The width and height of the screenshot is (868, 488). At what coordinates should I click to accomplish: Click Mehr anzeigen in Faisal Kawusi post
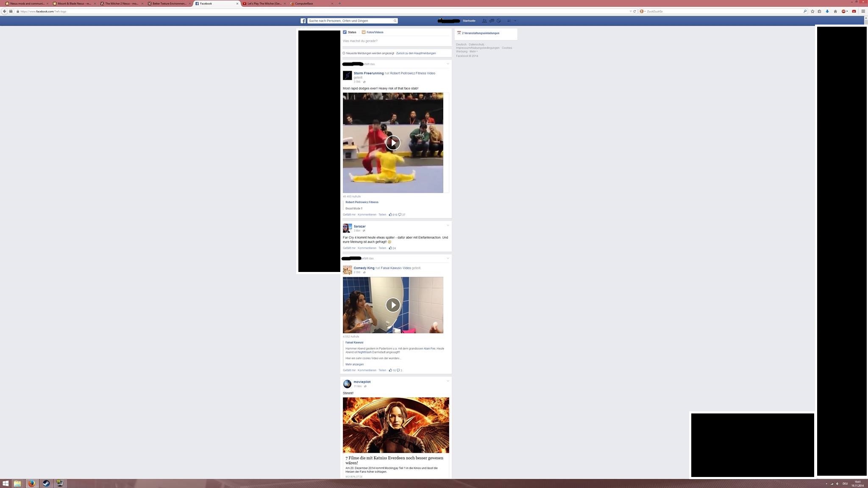coord(354,364)
